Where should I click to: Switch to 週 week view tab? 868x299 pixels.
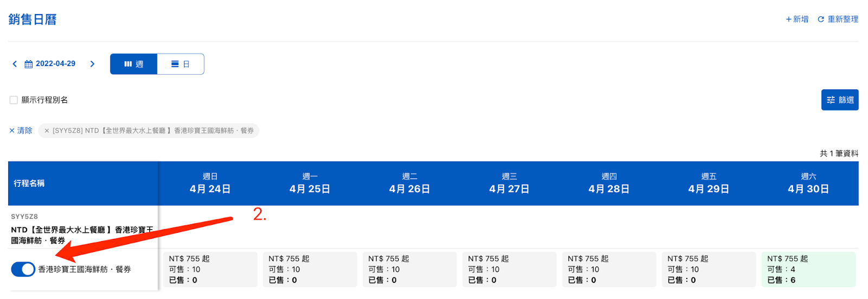[133, 64]
